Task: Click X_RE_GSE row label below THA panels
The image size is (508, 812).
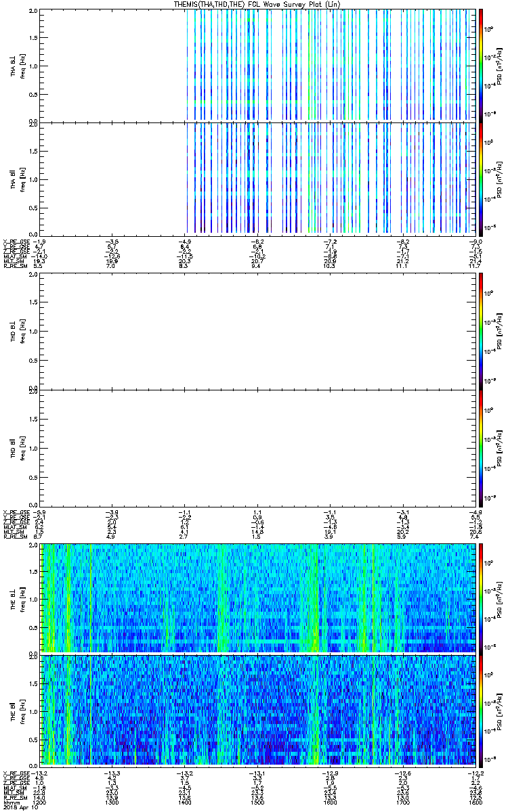Action: (x=15, y=241)
